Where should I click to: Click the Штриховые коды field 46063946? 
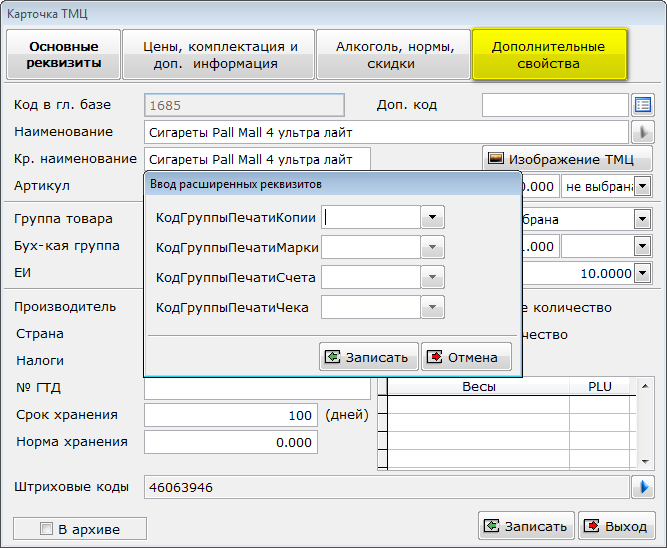(386, 487)
